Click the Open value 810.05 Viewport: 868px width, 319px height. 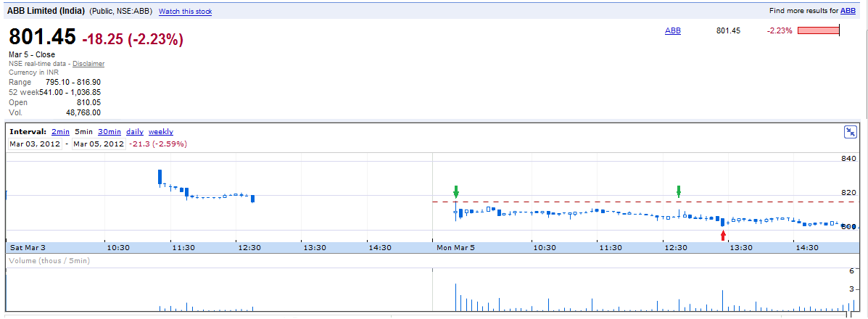coord(89,102)
